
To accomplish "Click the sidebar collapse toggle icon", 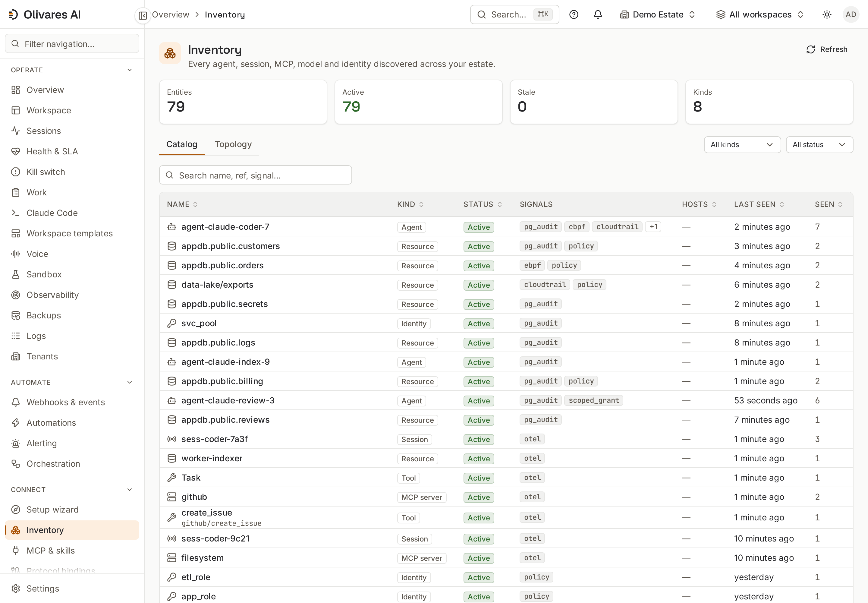I will pyautogui.click(x=143, y=15).
